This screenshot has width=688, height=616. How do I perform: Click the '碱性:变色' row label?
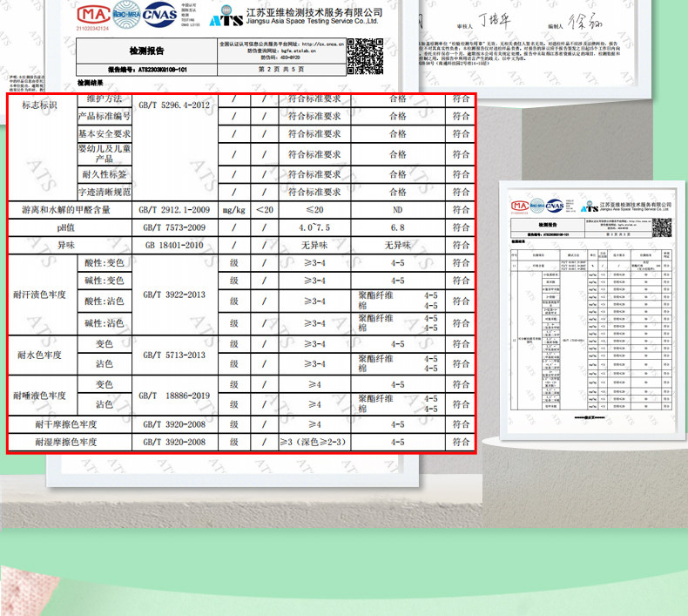105,281
